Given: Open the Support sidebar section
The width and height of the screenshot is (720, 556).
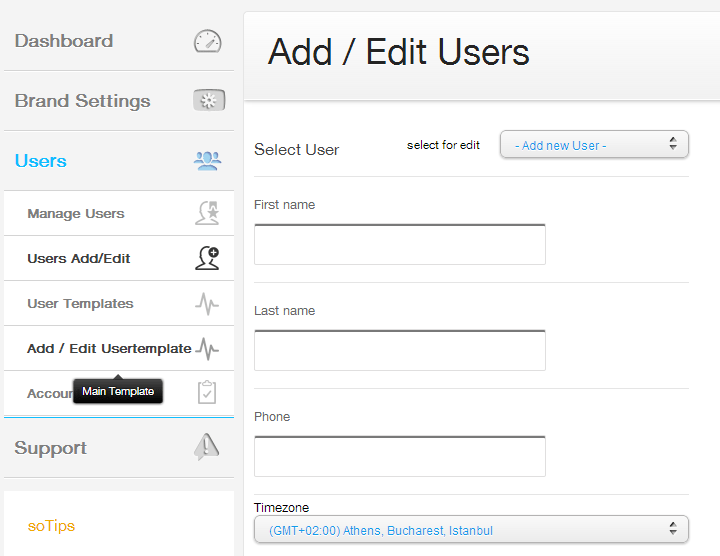Looking at the screenshot, I should click(x=119, y=448).
